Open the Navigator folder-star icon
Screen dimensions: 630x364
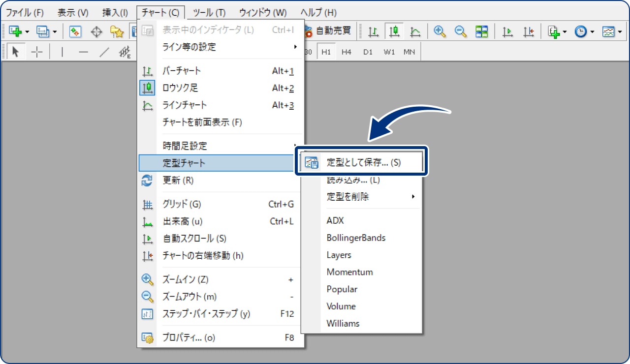point(117,31)
